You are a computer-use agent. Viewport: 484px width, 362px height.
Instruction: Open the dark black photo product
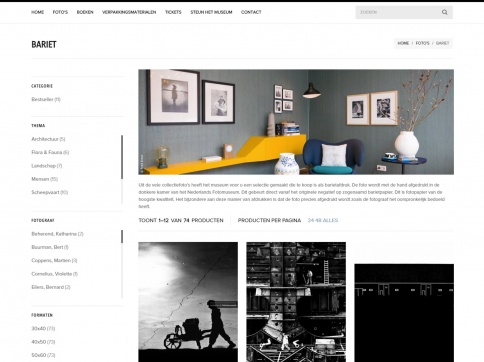(404, 313)
